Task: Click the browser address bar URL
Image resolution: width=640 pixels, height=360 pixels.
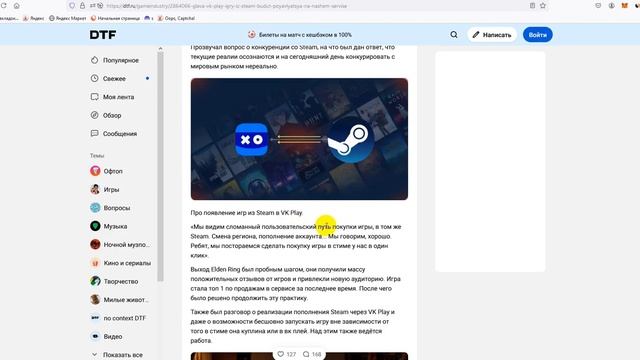Action: click(227, 6)
